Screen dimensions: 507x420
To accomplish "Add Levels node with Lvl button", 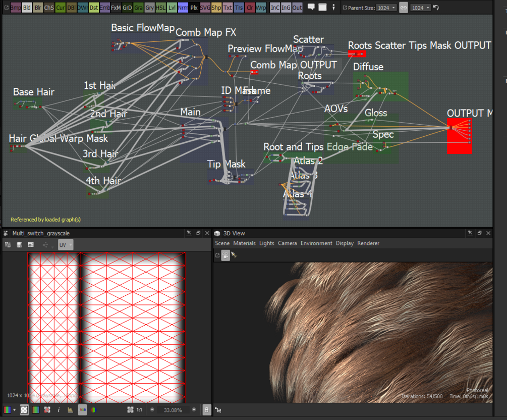I will click(172, 8).
